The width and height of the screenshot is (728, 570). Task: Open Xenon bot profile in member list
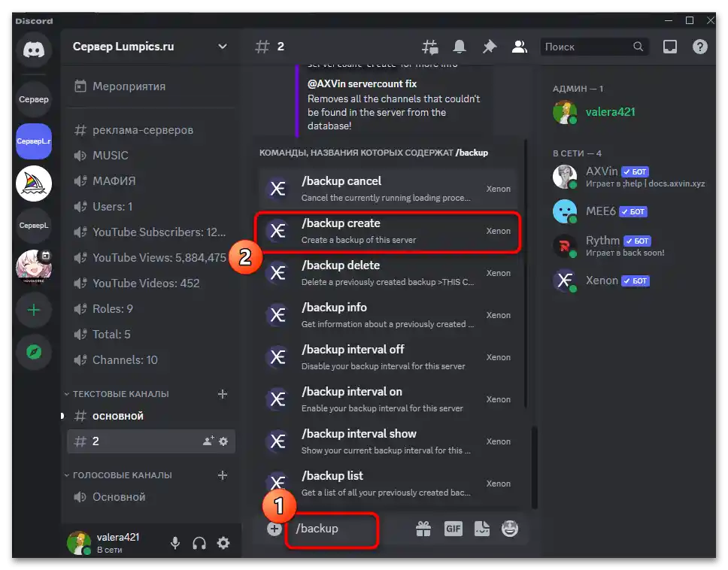[x=629, y=280]
